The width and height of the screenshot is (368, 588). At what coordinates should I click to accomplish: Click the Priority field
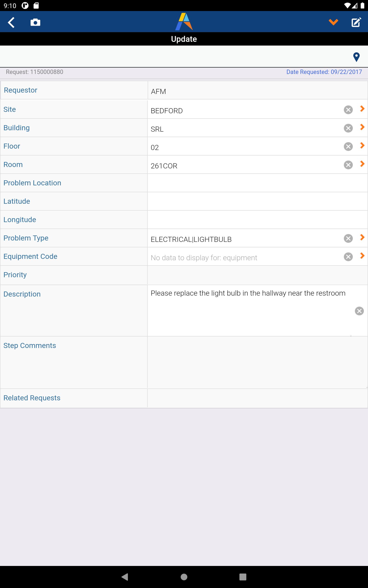click(257, 275)
